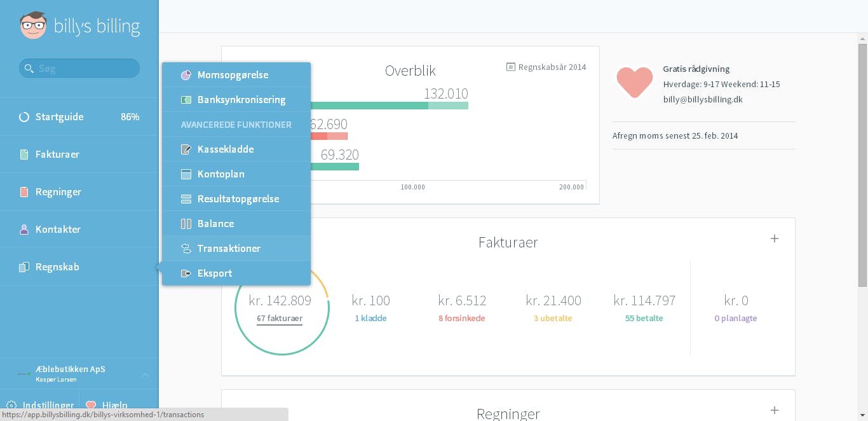The image size is (868, 421).
Task: Click the billy@billysbilling.dk email address
Action: (703, 100)
